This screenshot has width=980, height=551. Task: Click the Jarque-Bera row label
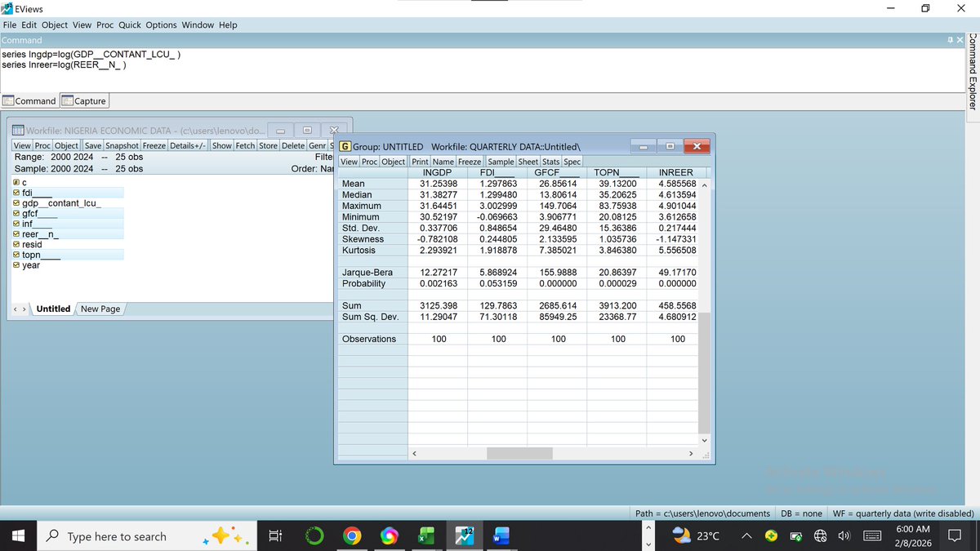(x=367, y=272)
